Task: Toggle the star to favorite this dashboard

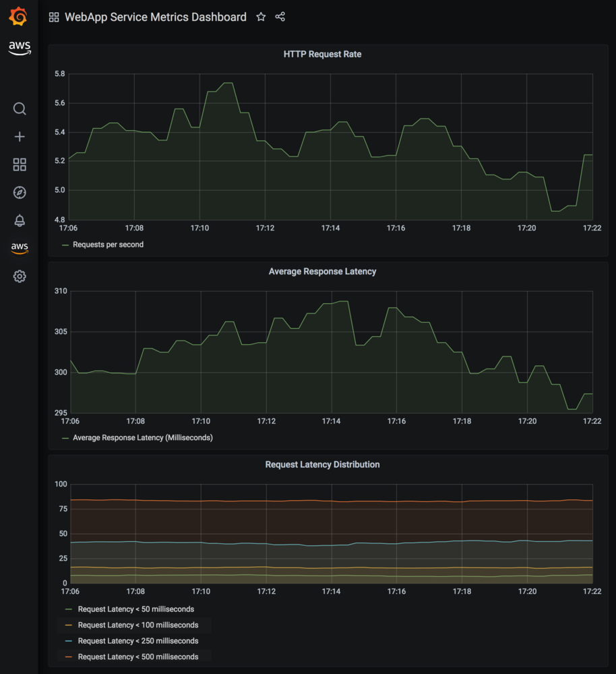Action: click(x=261, y=17)
